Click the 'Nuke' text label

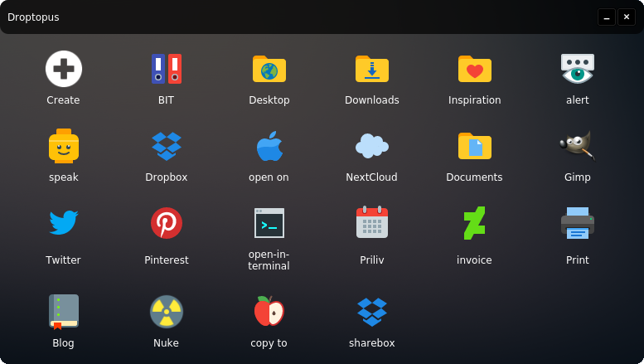(x=166, y=342)
